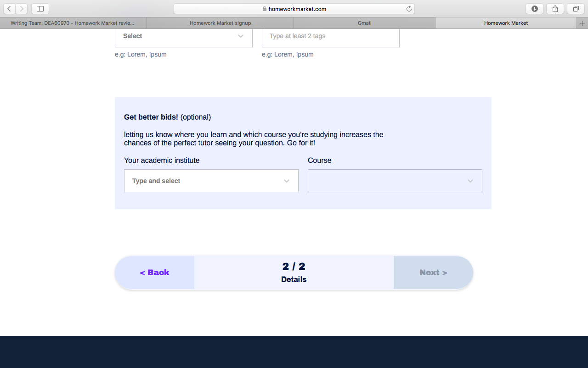
Task: Click the Safari back arrow icon
Action: [9, 9]
